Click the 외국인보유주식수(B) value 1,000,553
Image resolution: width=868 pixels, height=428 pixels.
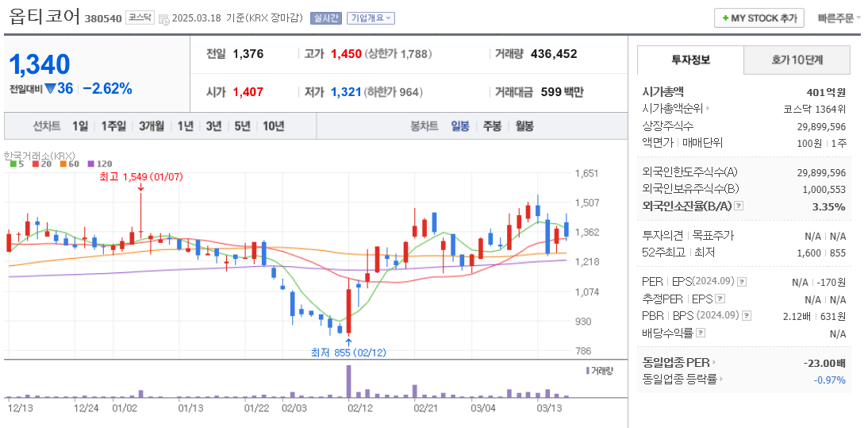tap(824, 189)
